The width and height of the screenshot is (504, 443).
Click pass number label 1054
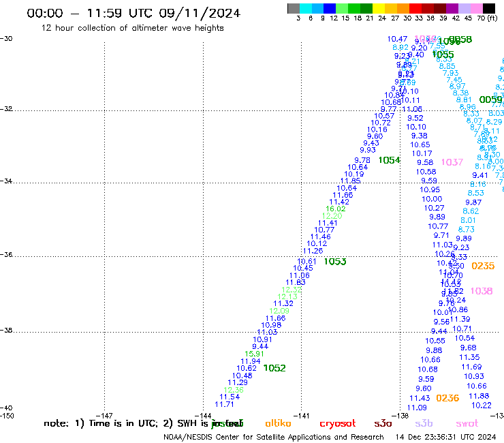(390, 160)
